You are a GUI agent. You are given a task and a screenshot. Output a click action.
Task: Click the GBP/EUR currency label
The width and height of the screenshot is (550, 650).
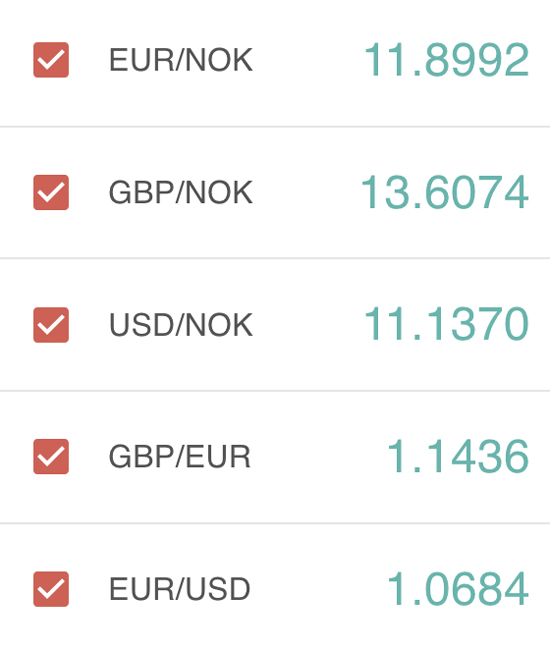179,457
